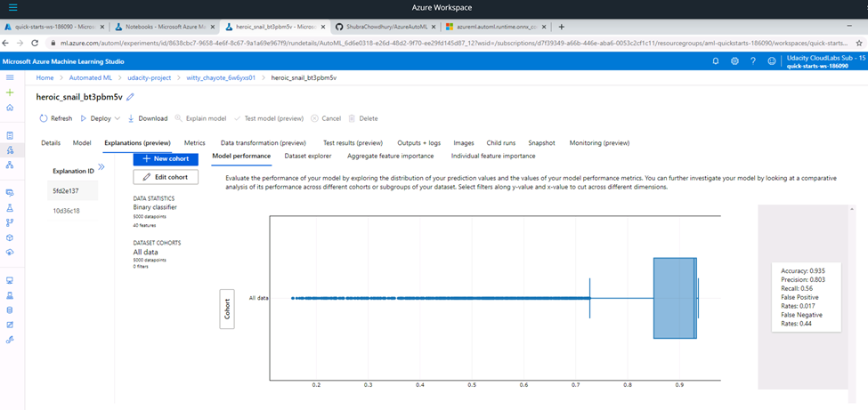Open a new browser tab

[562, 27]
